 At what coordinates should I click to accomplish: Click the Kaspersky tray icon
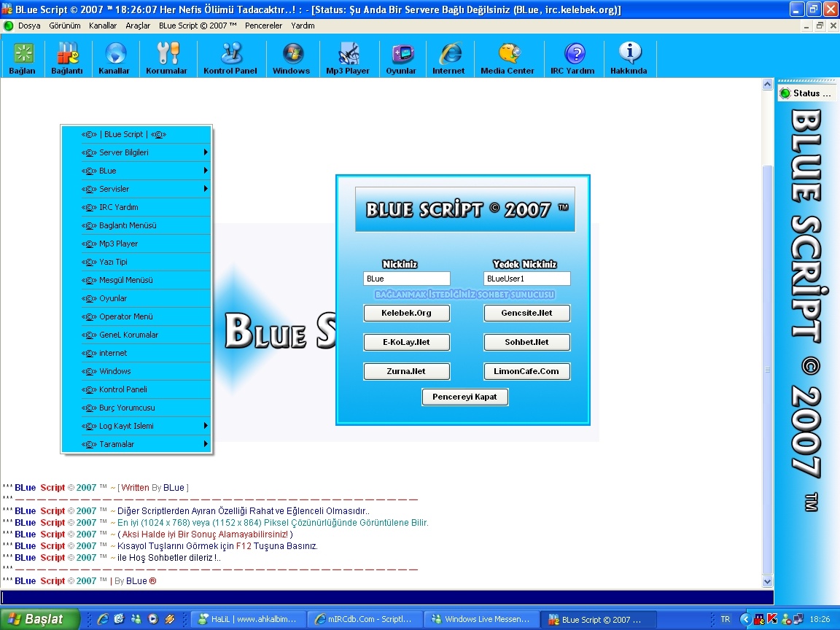(772, 619)
